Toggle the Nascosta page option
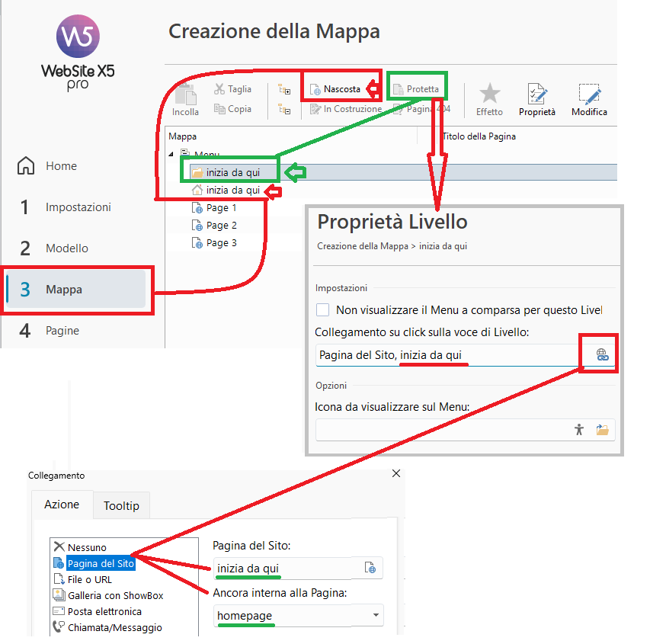666x644 pixels. (335, 89)
